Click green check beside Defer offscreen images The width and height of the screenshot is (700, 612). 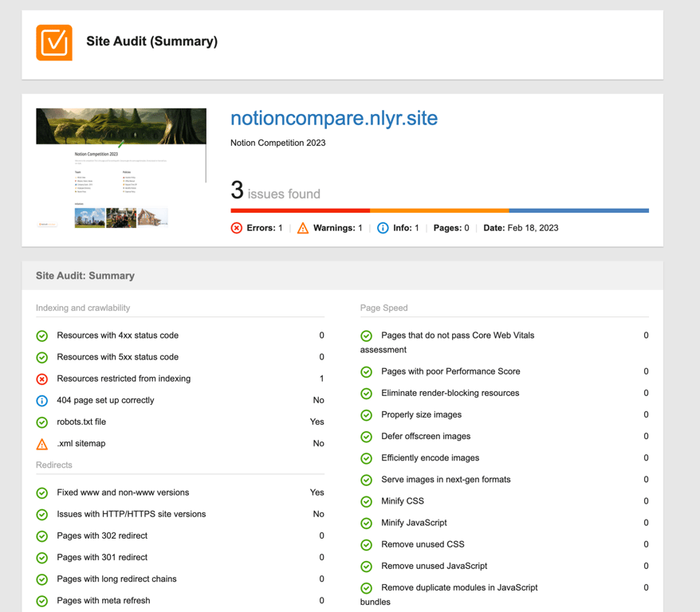click(x=367, y=437)
